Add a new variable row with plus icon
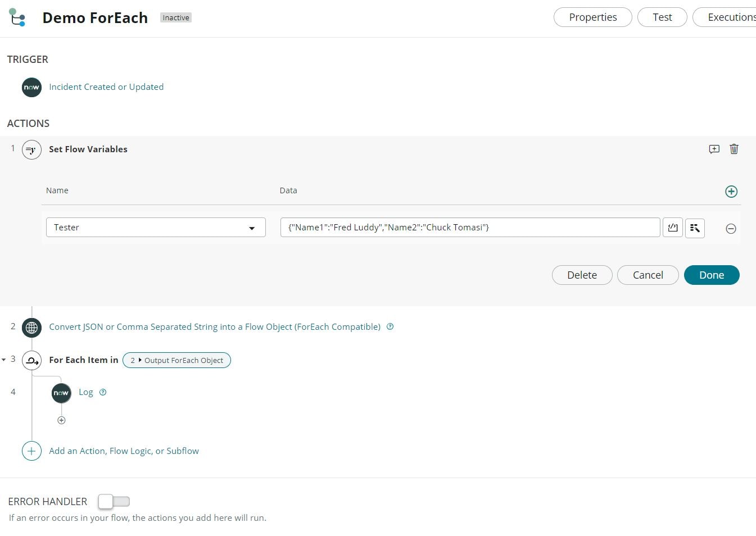The height and width of the screenshot is (536, 756). pos(731,192)
